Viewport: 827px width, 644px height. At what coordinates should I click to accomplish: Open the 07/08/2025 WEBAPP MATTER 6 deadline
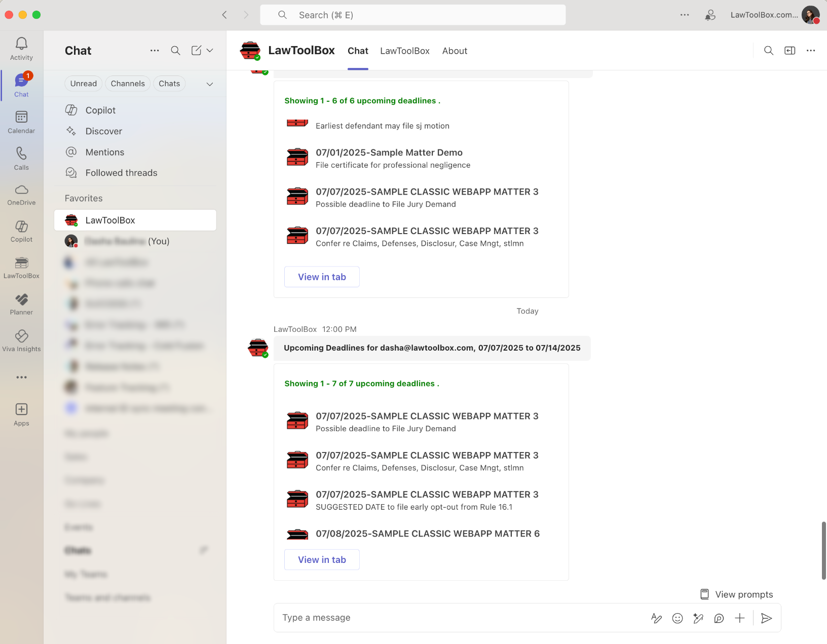(427, 534)
